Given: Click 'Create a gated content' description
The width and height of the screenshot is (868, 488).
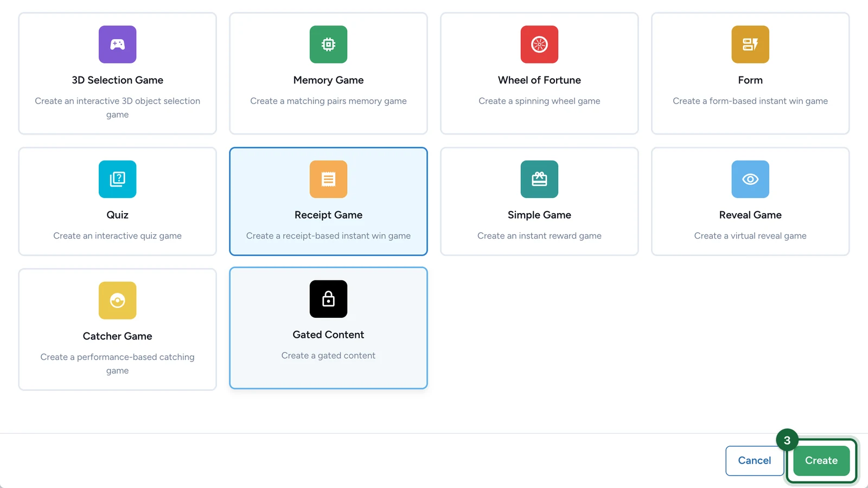Looking at the screenshot, I should 328,356.
